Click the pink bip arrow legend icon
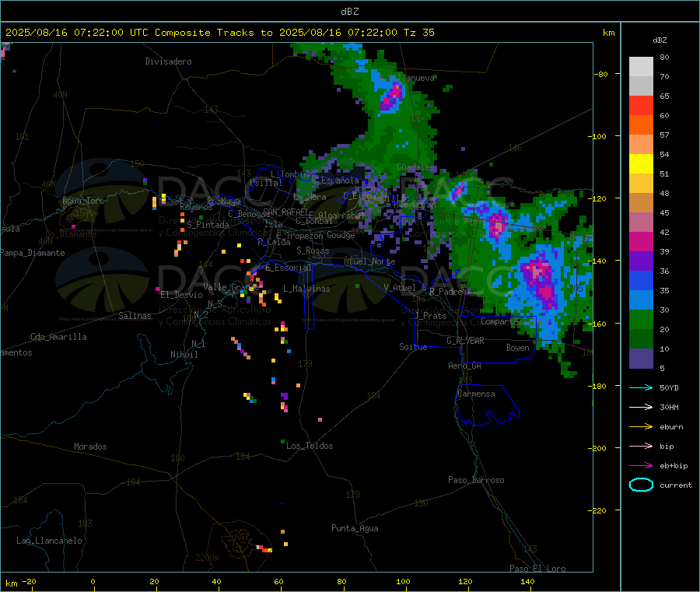 coord(641,446)
